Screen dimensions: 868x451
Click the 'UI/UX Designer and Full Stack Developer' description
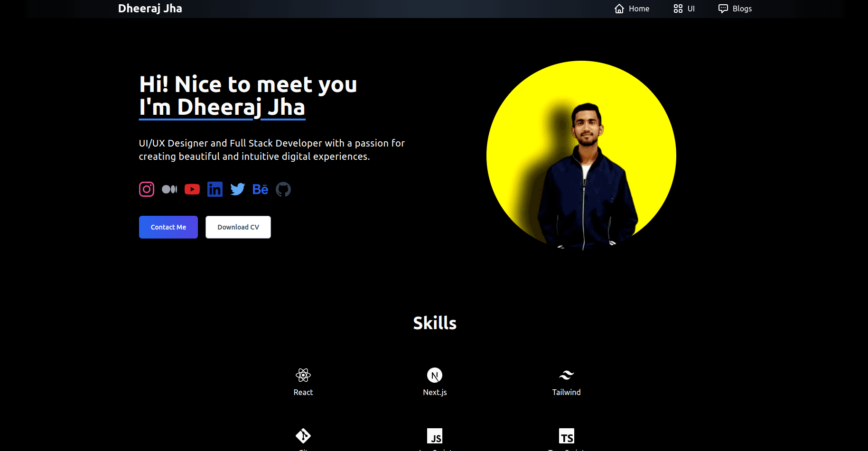pyautogui.click(x=272, y=150)
